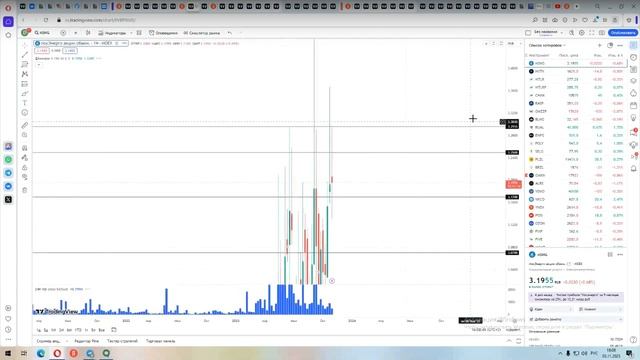Image resolution: width=640 pixels, height=360 pixels.
Task: Open Windows Start menu
Action: [x=8, y=353]
